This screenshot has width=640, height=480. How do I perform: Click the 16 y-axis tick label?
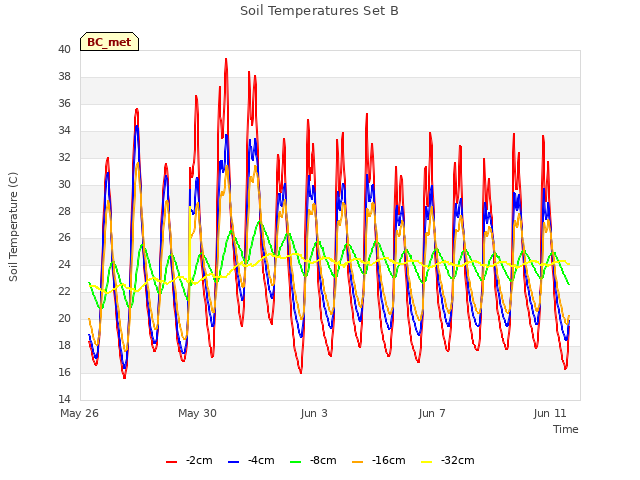point(64,372)
